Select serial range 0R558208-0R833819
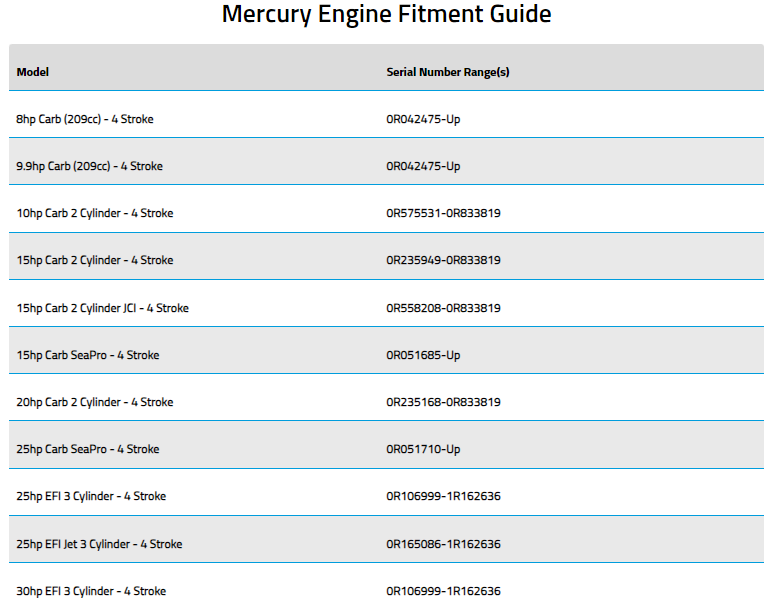The height and width of the screenshot is (613, 771). (x=444, y=308)
